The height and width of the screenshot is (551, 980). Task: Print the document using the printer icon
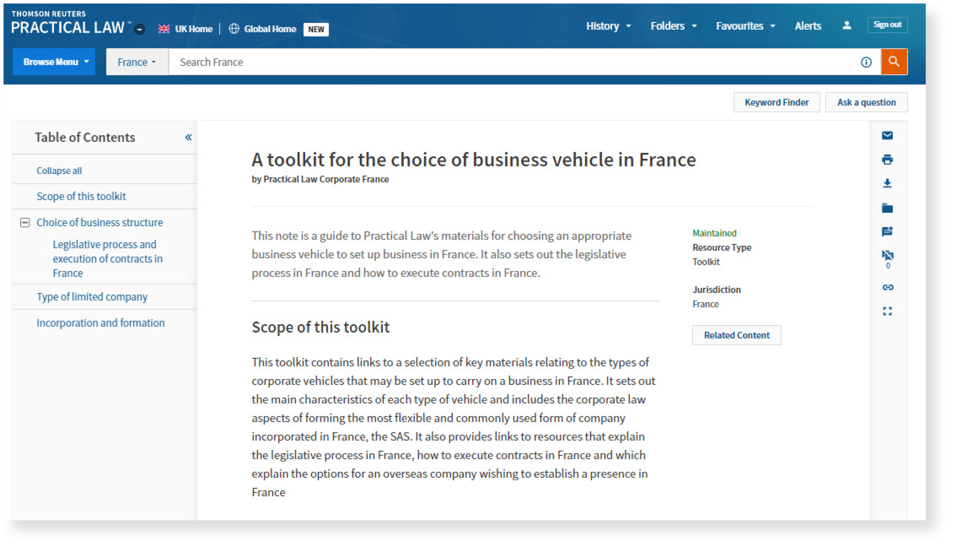click(x=887, y=159)
